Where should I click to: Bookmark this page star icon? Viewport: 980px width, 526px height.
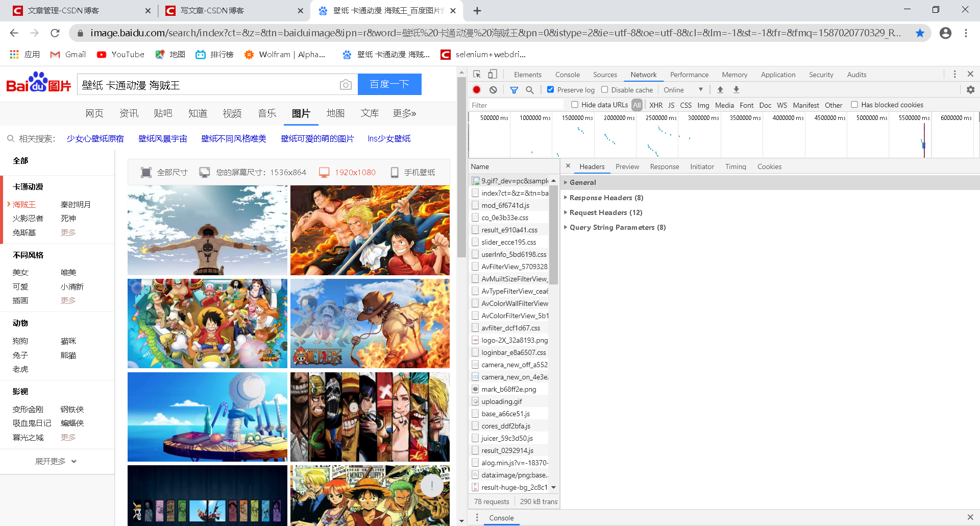tap(920, 33)
